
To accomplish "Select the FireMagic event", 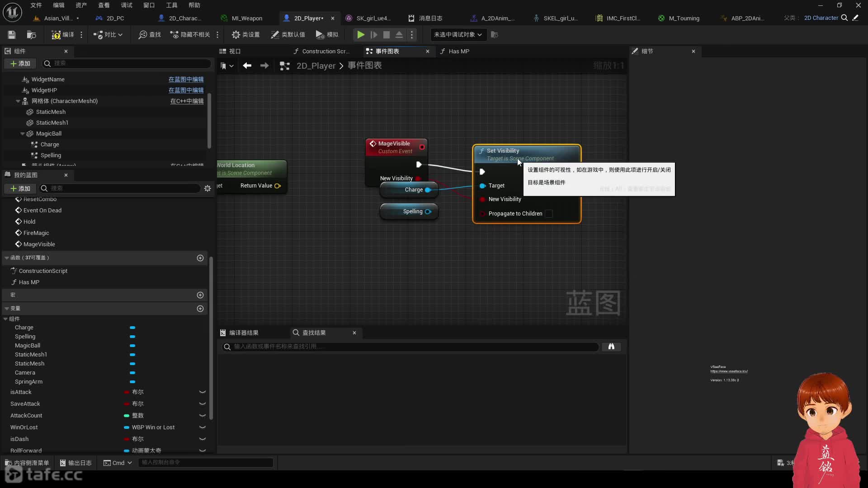I will (36, 233).
